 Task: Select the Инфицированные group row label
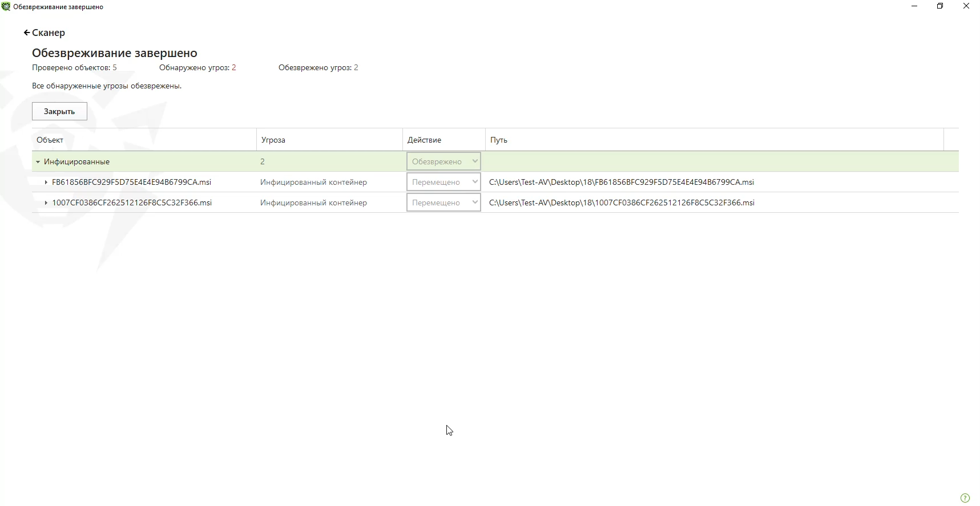(76, 162)
